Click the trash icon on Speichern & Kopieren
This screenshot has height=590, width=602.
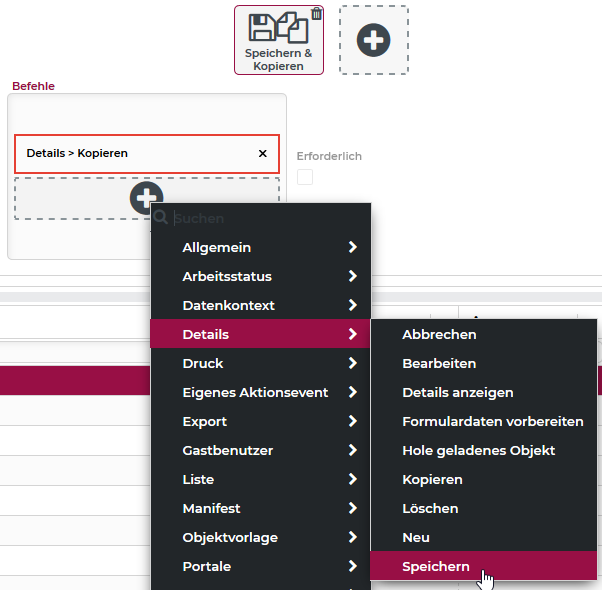point(316,14)
